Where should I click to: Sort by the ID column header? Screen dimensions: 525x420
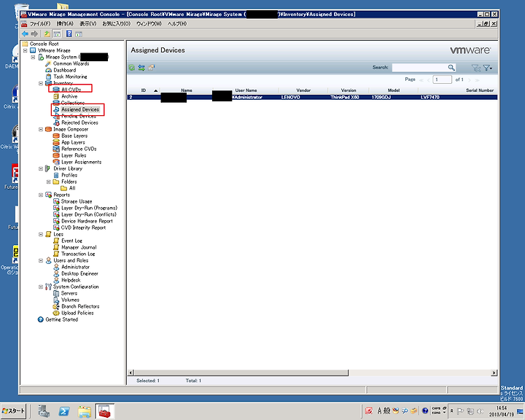tap(144, 90)
